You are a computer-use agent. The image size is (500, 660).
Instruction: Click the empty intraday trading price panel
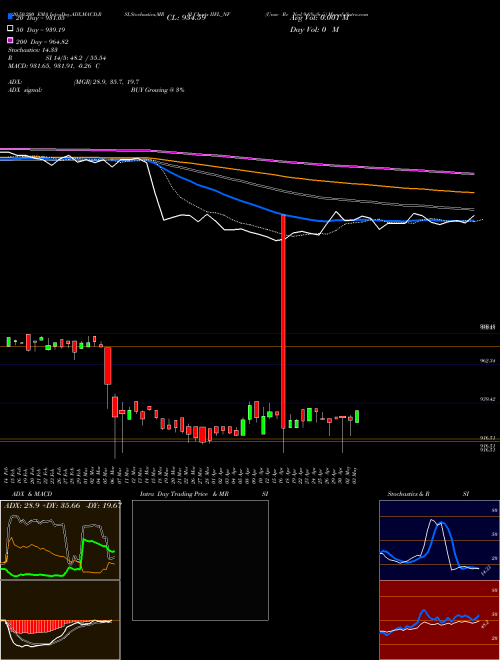click(200, 560)
